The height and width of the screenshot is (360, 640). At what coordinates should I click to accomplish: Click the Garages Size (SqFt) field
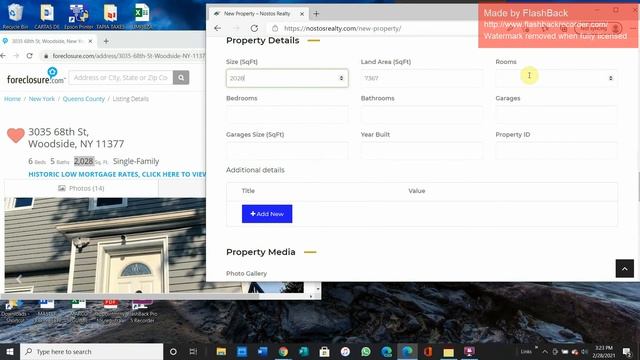coord(287,151)
